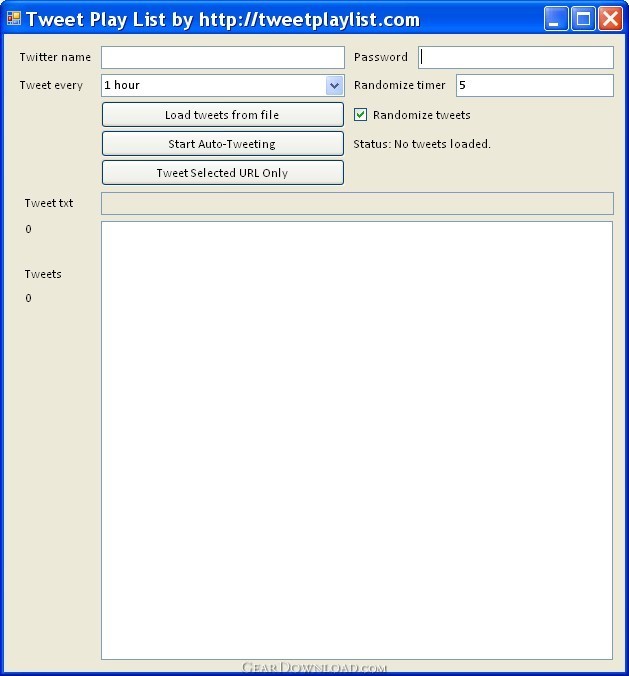This screenshot has height=676, width=629.
Task: Click the Tweet every label
Action: pos(51,86)
